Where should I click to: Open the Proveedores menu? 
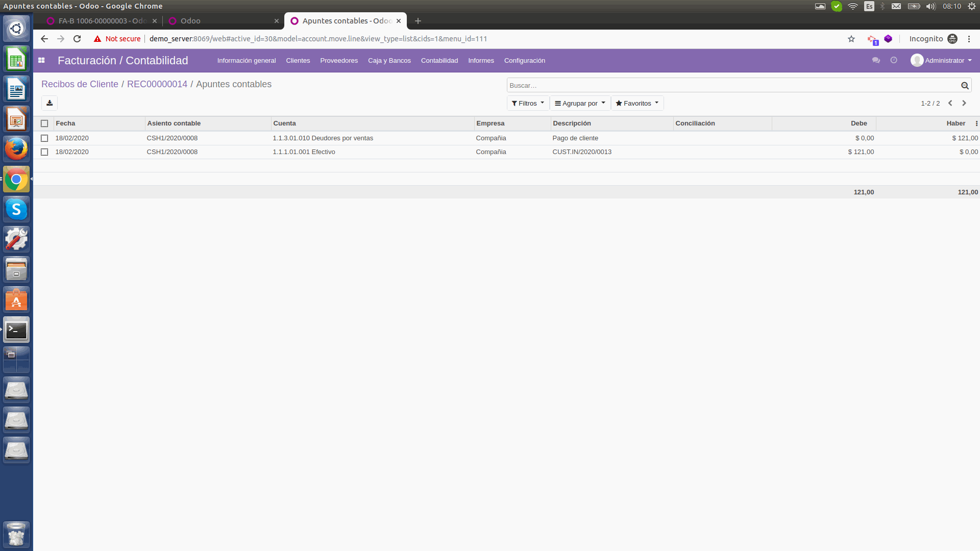339,60
